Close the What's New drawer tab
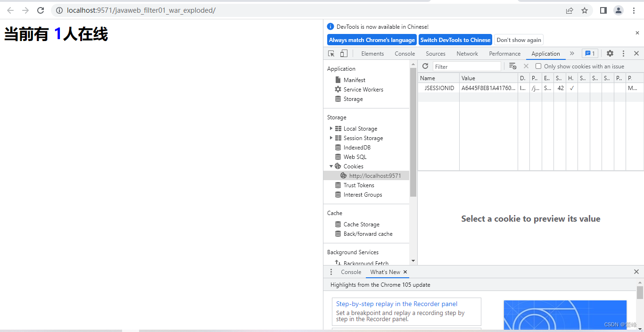The height and width of the screenshot is (332, 644). pyautogui.click(x=405, y=272)
